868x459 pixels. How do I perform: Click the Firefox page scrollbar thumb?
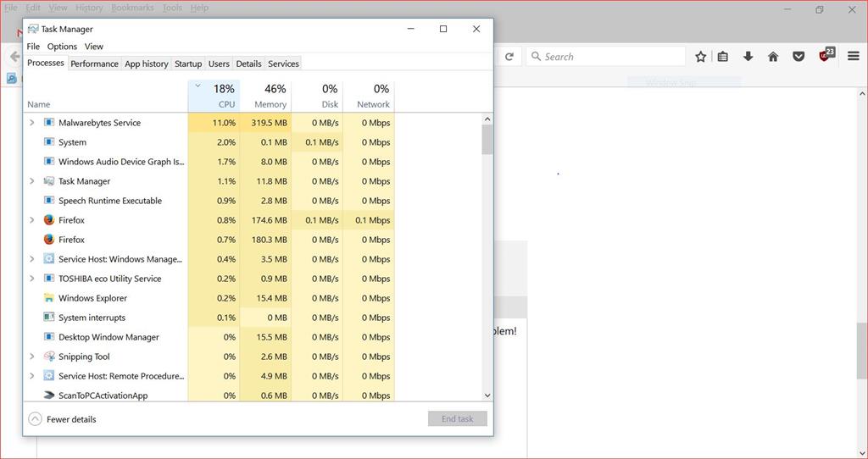click(862, 351)
